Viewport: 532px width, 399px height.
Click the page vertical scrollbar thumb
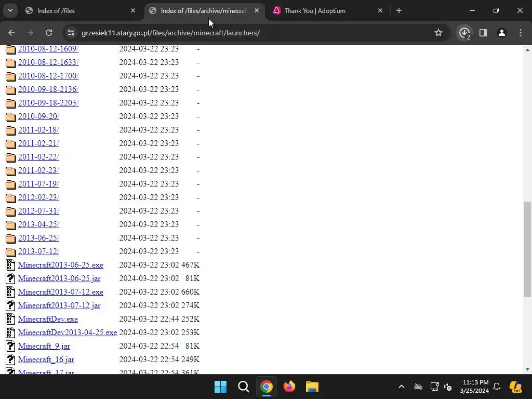[x=527, y=249]
